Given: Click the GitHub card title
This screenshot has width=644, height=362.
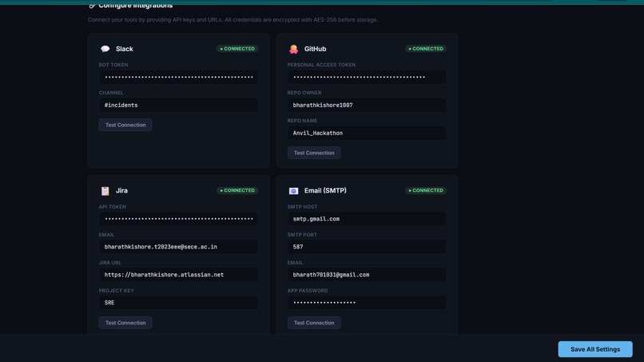Looking at the screenshot, I should tap(315, 49).
